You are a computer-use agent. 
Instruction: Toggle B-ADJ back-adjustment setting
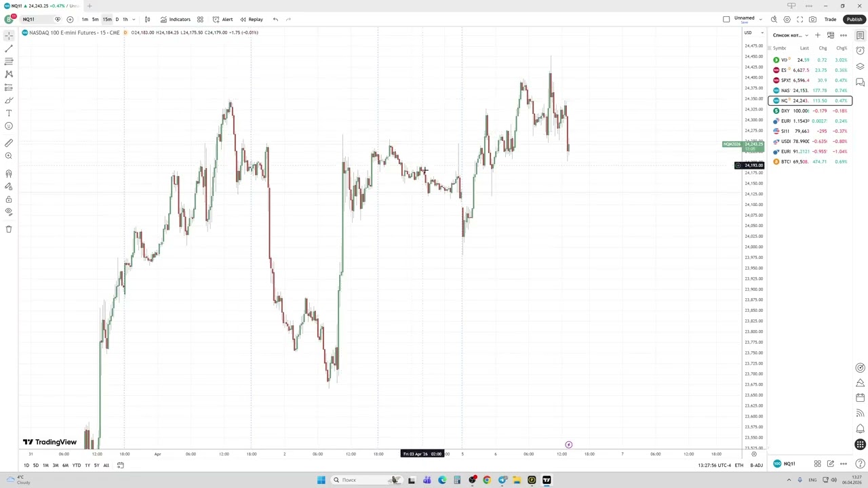point(756,466)
